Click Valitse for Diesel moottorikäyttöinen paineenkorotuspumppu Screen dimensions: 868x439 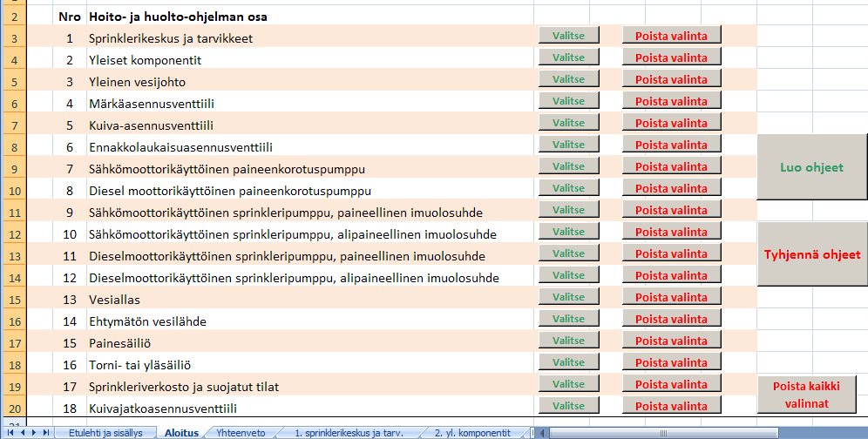[568, 187]
